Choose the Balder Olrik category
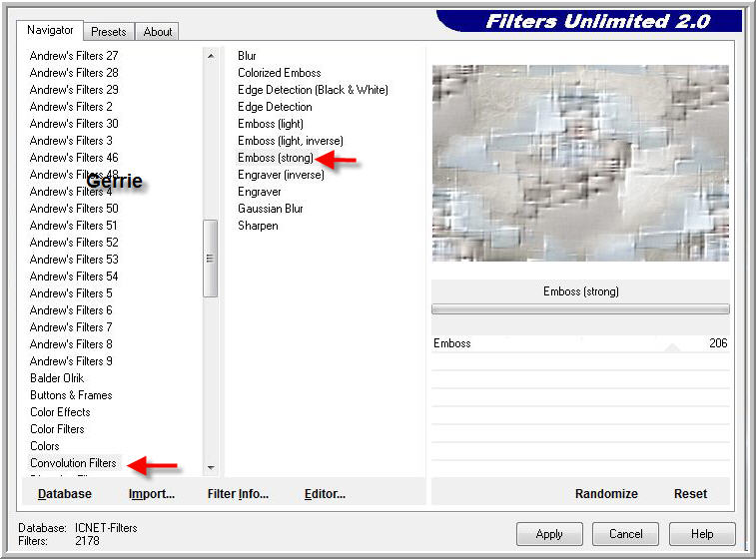Screen dimensions: 756x559 [x=57, y=378]
